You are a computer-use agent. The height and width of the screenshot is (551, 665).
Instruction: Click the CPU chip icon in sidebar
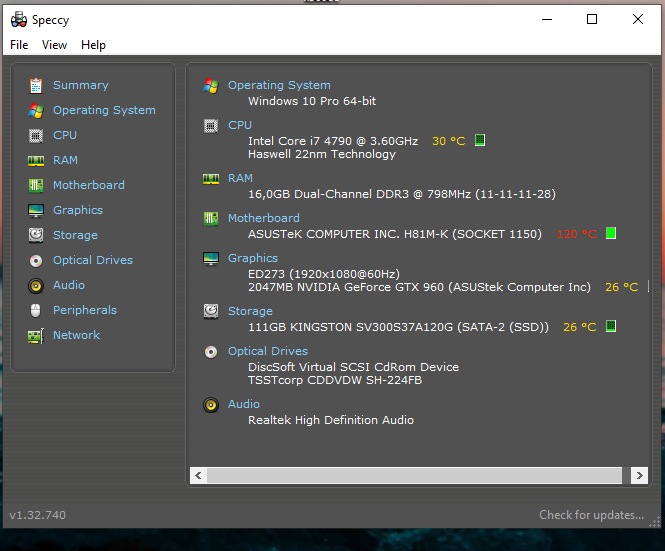click(x=36, y=136)
